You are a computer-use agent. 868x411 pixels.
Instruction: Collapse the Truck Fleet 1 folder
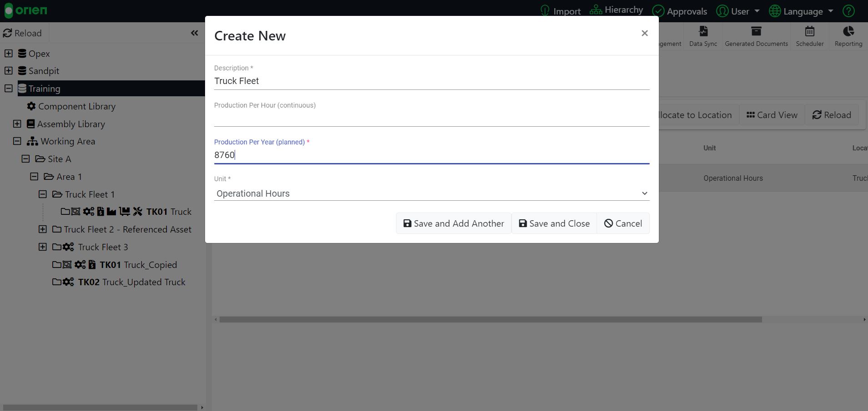pyautogui.click(x=43, y=194)
